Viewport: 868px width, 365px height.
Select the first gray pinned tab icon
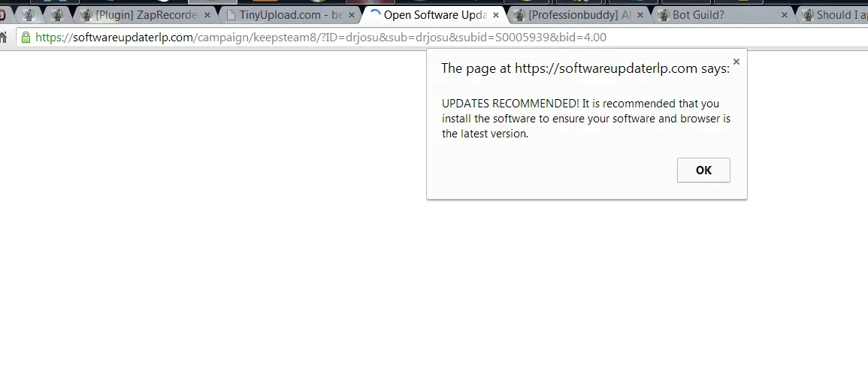(x=29, y=15)
